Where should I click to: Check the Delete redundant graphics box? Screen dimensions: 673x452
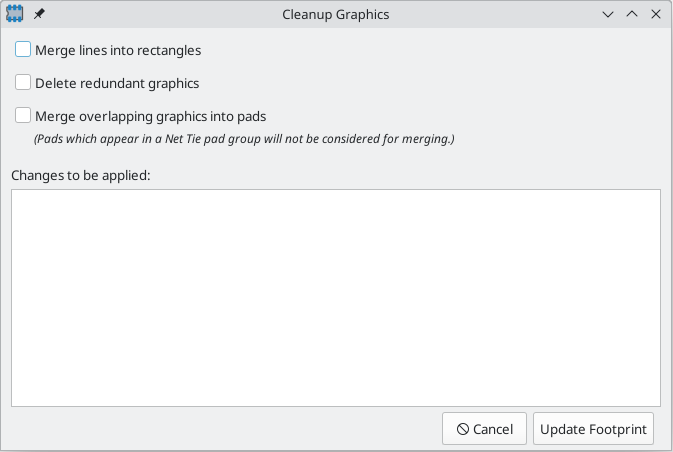23,82
